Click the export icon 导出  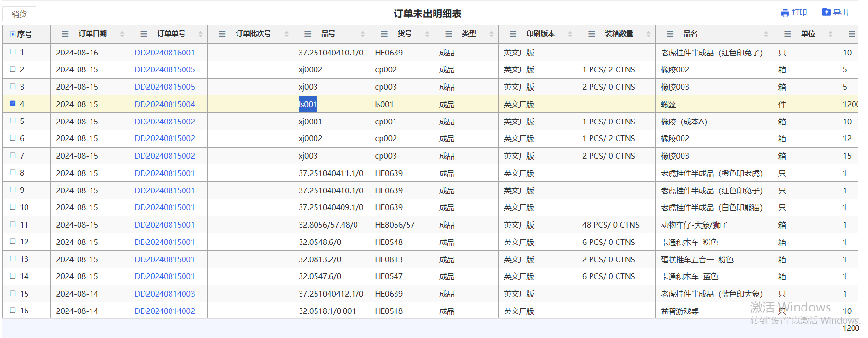pos(827,13)
